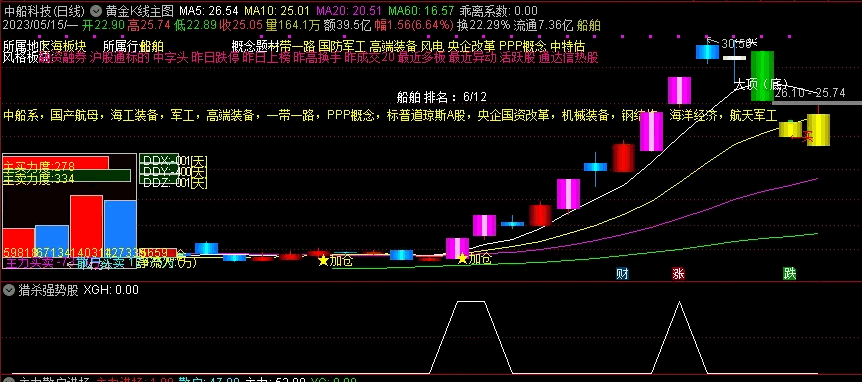Click the PPP概念 tag in 概念题材 row
Viewport: 862px width, 382px height.
523,46
